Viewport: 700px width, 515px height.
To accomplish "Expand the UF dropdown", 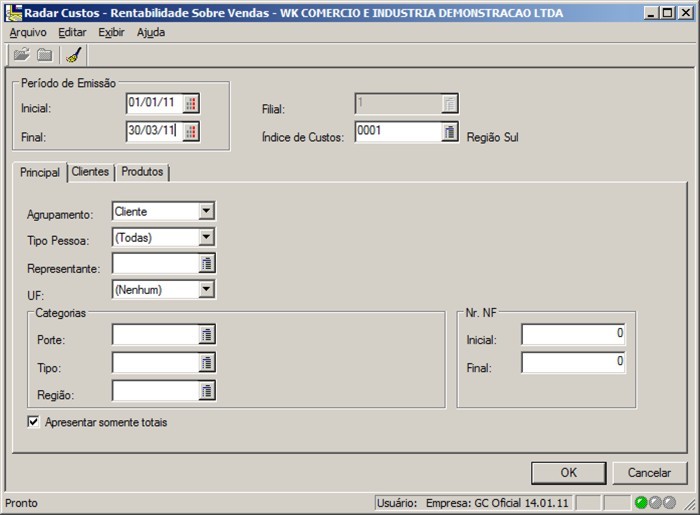I will click(x=206, y=289).
